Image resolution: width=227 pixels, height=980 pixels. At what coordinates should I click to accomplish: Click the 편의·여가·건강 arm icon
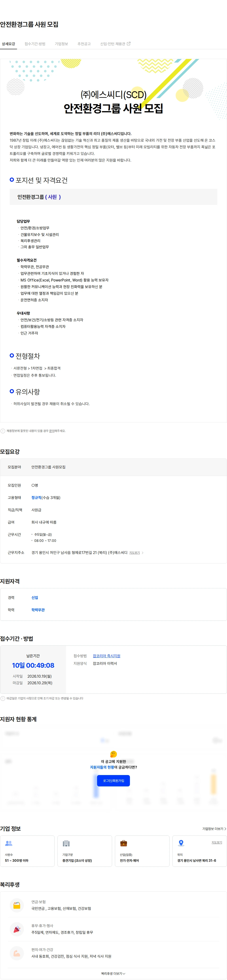click(17, 953)
